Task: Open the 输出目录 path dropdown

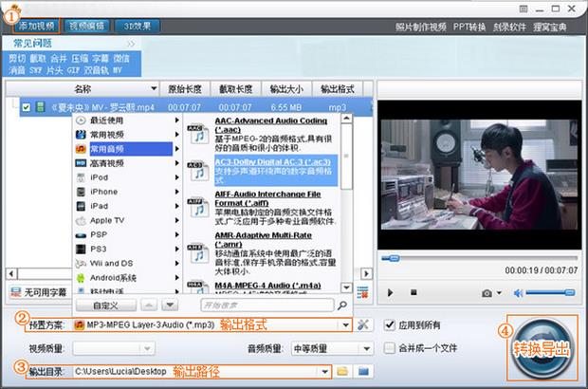Action: click(x=325, y=370)
